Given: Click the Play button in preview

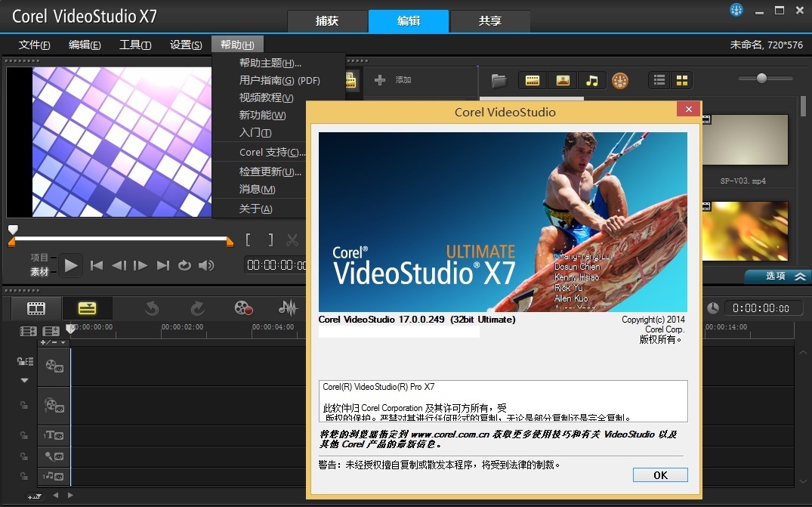Looking at the screenshot, I should (x=70, y=266).
